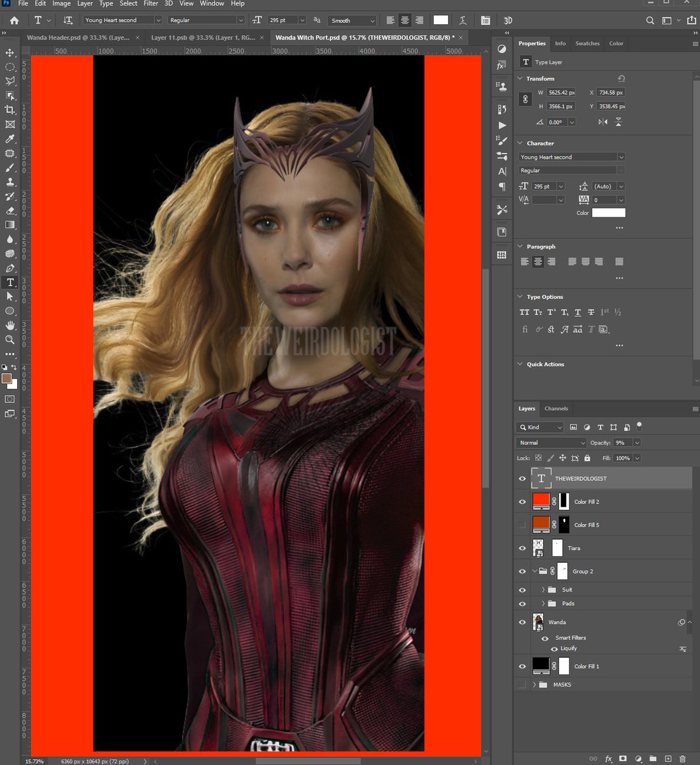Image resolution: width=700 pixels, height=765 pixels.
Task: Click the Underline type option
Action: (x=578, y=312)
